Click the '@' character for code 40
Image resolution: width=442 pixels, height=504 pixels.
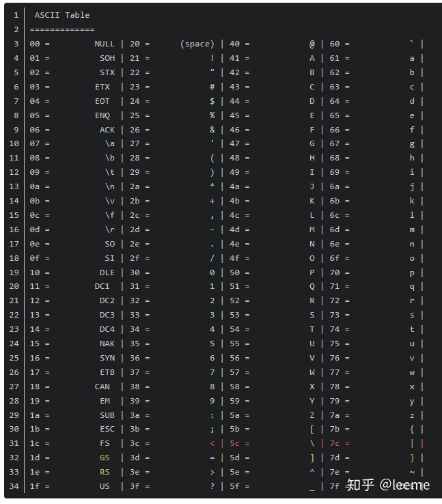pos(312,44)
